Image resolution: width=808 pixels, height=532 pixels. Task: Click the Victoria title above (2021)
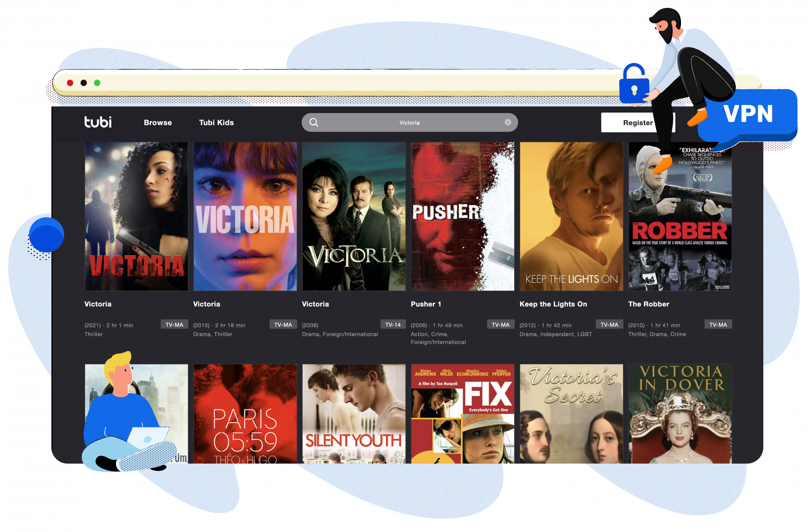(x=98, y=304)
